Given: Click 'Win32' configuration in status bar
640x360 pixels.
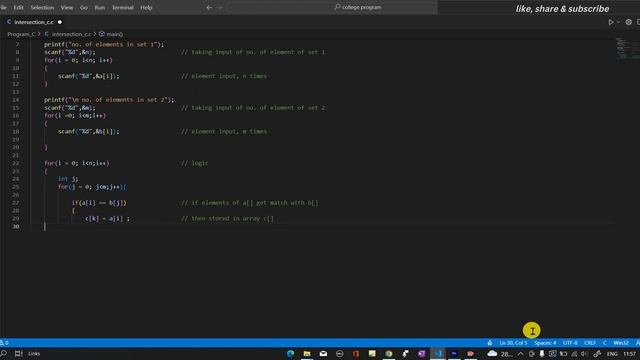Looking at the screenshot, I should click(x=621, y=343).
